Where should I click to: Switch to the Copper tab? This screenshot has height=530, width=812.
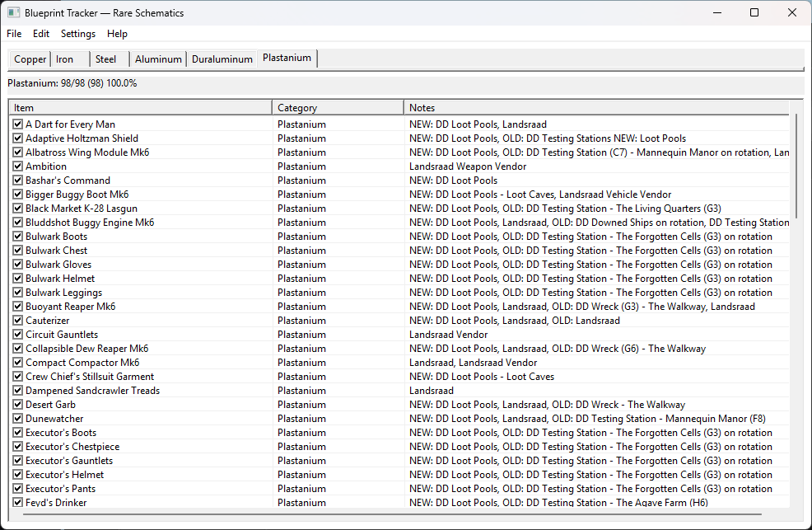point(30,59)
